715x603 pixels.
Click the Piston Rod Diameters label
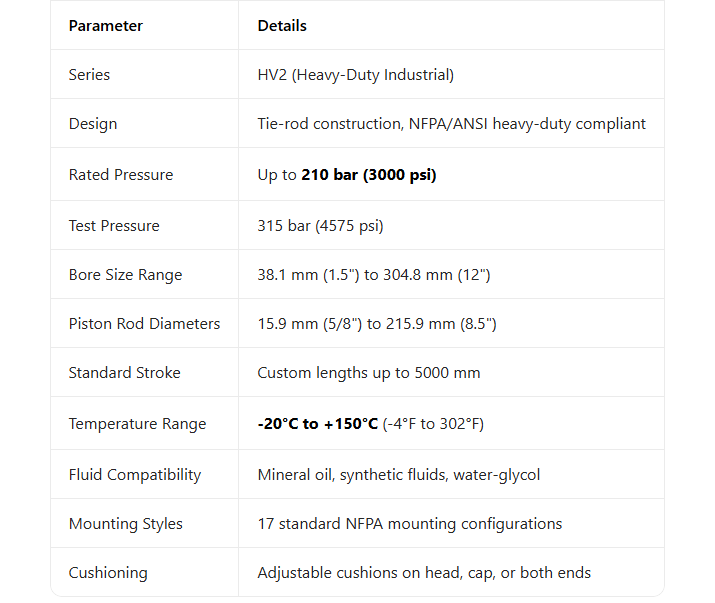(144, 324)
